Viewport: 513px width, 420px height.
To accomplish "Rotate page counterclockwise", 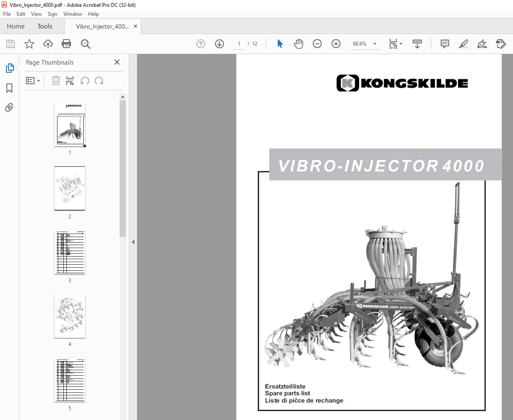I will (85, 80).
